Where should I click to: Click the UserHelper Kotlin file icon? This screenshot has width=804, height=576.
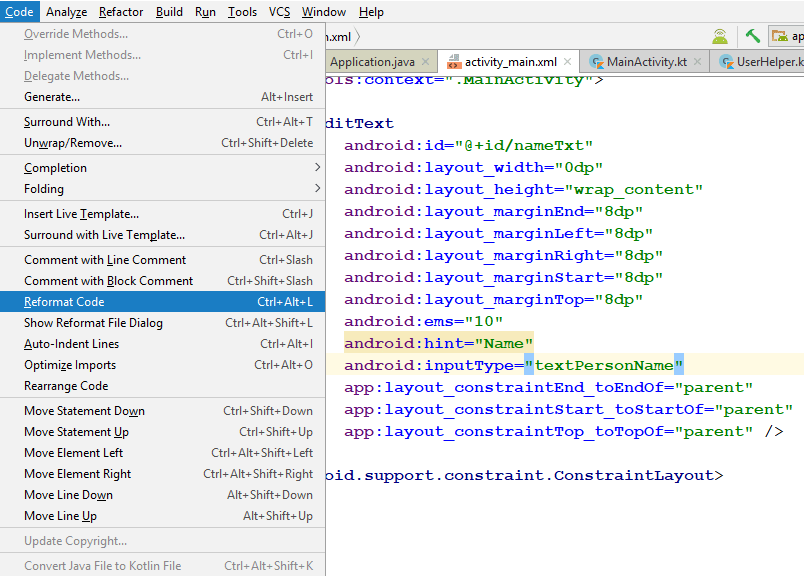pos(726,62)
